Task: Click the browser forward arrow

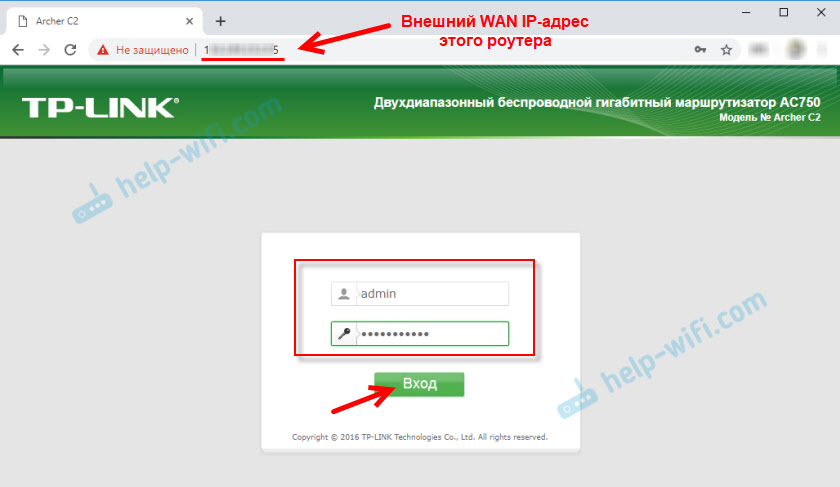Action: [x=44, y=50]
